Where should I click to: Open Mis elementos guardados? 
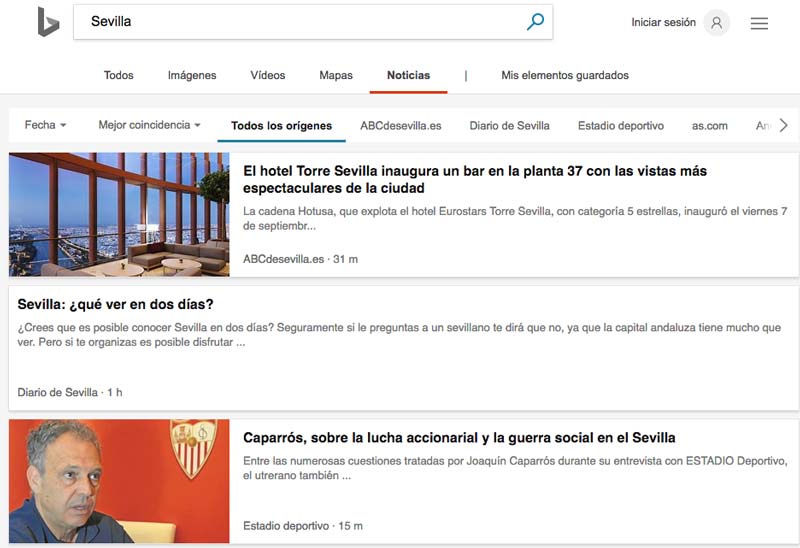pyautogui.click(x=565, y=75)
